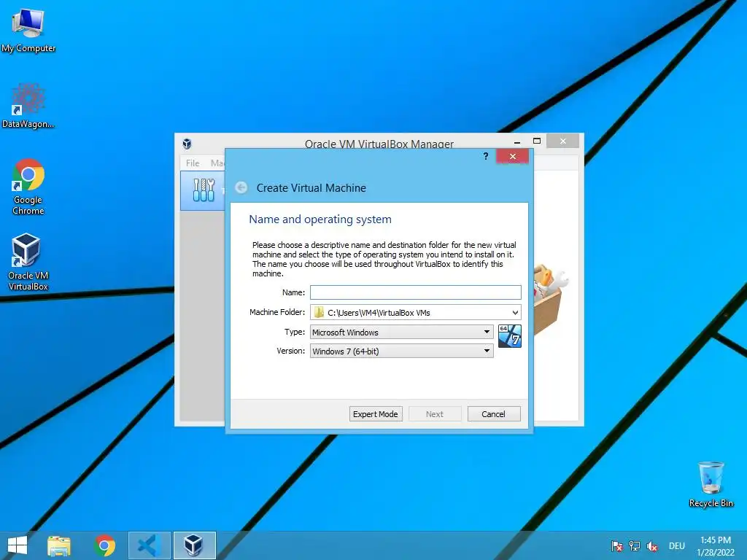The image size is (747, 560).
Task: Click the Windows 7 64-bit OS icon
Action: 510,336
